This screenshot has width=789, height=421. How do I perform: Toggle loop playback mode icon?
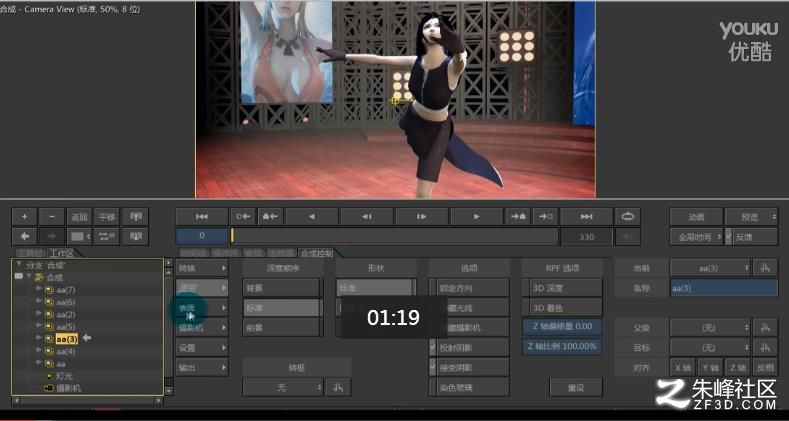[627, 217]
